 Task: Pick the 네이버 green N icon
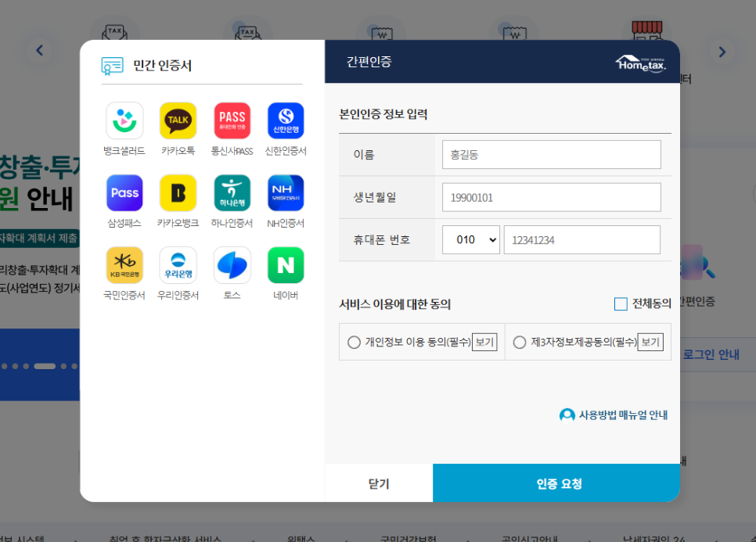click(x=286, y=265)
